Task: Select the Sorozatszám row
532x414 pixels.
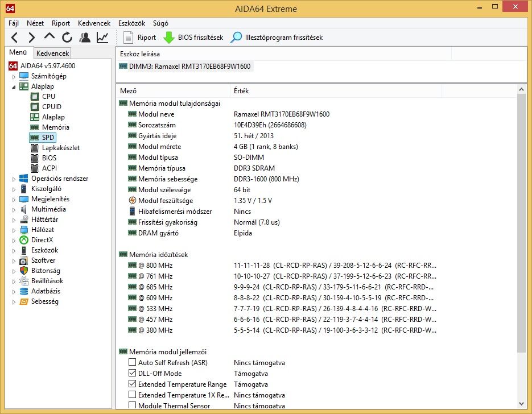Action: tap(217, 125)
